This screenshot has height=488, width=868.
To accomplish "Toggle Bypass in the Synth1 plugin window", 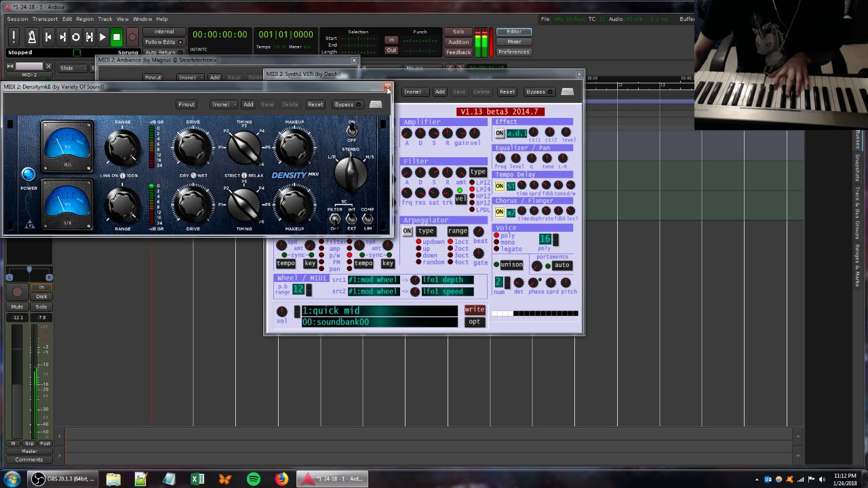I will [x=539, y=91].
